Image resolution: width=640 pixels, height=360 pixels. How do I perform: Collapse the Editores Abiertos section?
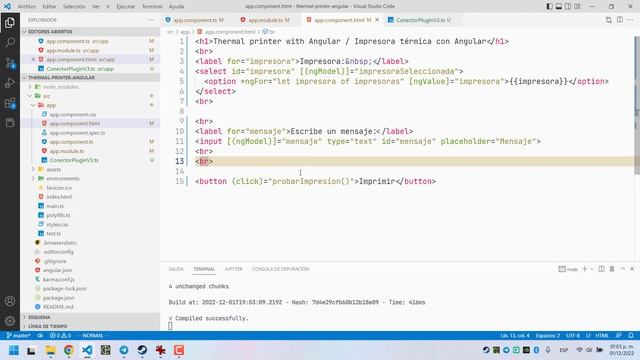pyautogui.click(x=91, y=31)
